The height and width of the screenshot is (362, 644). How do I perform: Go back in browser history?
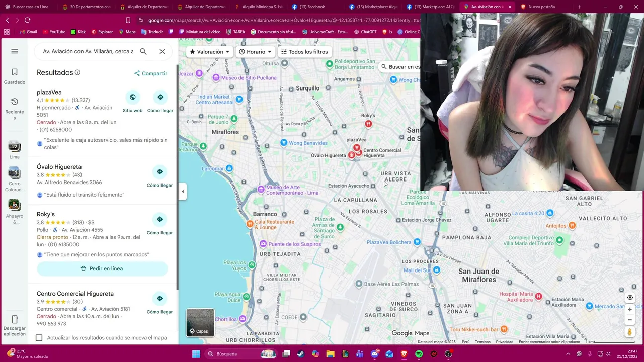(7, 20)
